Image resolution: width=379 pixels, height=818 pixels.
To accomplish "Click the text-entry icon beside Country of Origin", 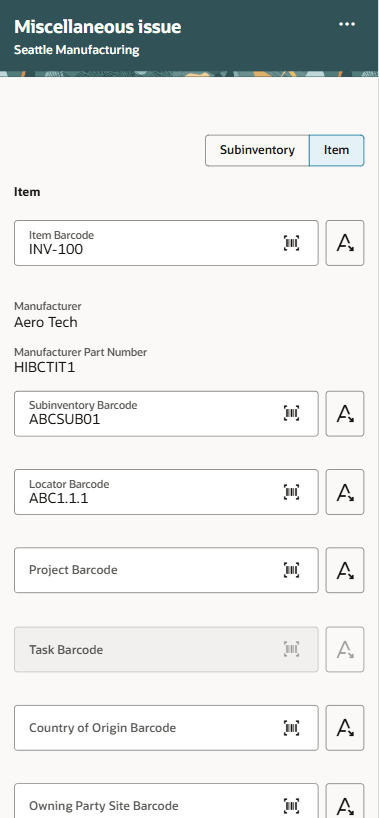I will pos(345,728).
